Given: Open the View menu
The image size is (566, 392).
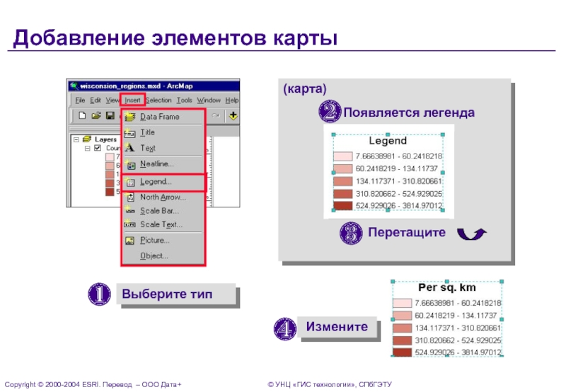Looking at the screenshot, I should click(112, 100).
